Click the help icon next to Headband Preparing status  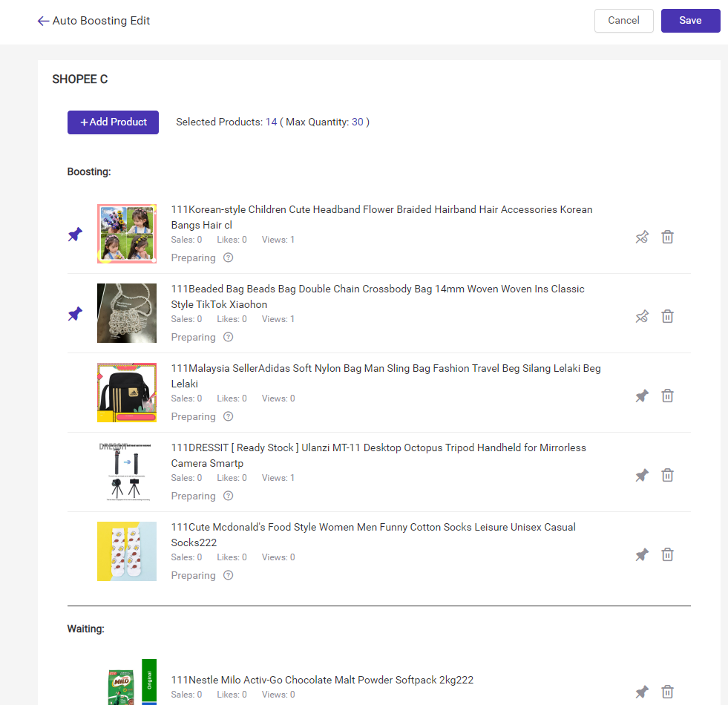click(x=229, y=258)
